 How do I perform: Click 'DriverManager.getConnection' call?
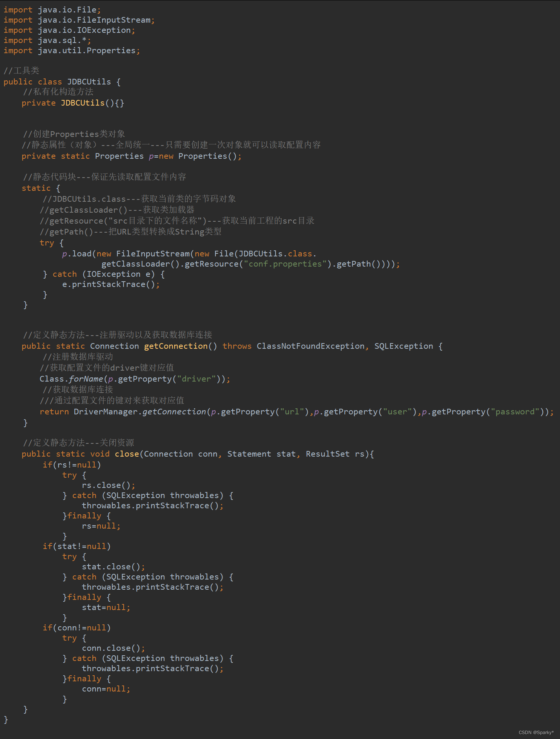pos(140,412)
